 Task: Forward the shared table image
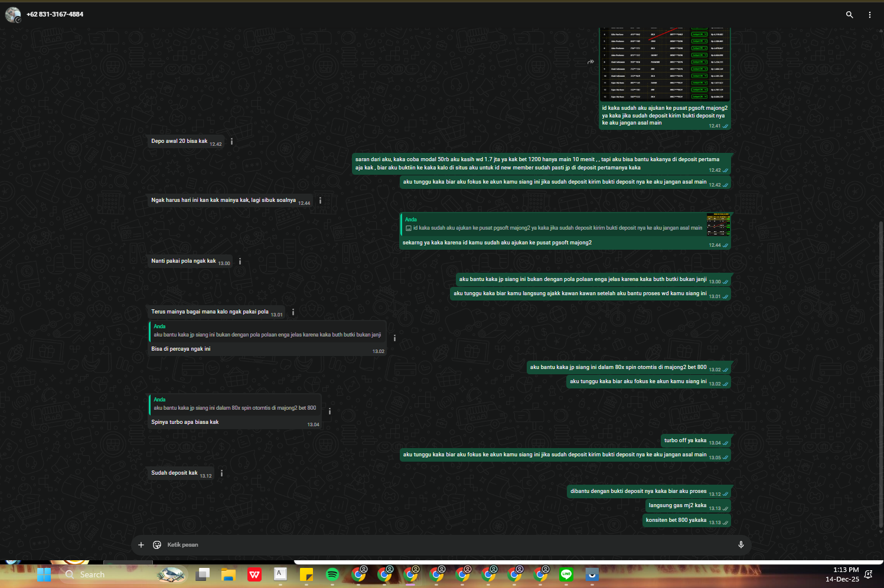click(591, 62)
